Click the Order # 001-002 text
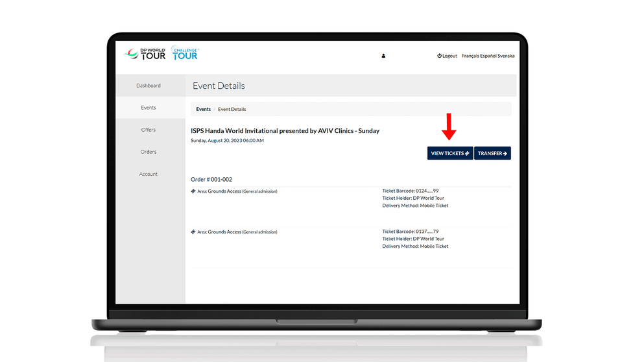644x362 pixels. click(x=211, y=180)
